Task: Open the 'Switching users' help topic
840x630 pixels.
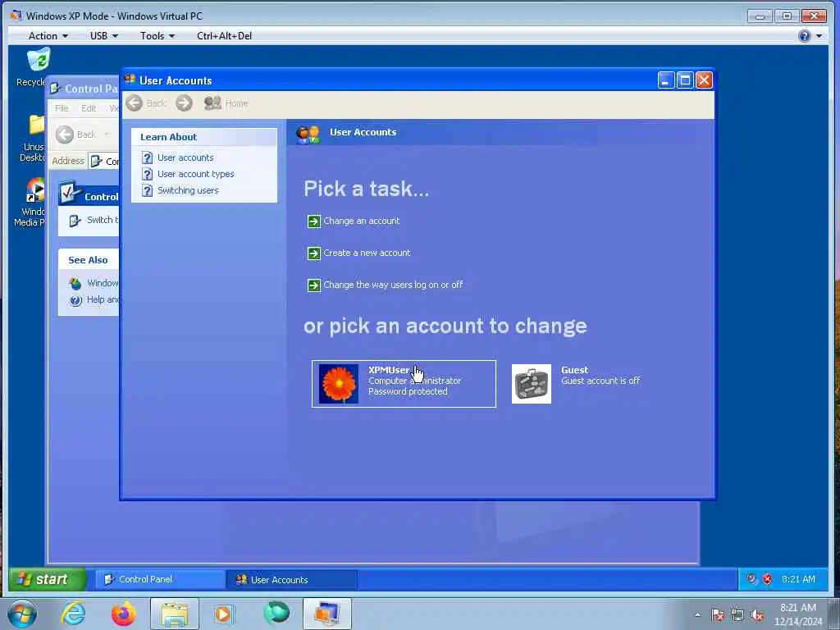Action: coord(188,190)
